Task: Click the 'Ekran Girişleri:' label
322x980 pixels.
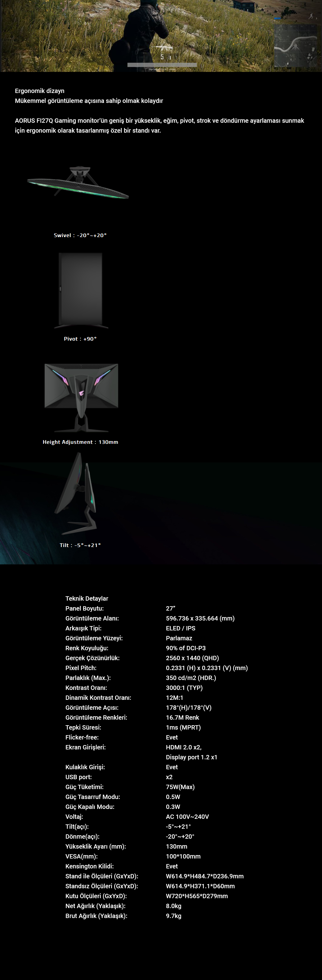Action: point(86,747)
